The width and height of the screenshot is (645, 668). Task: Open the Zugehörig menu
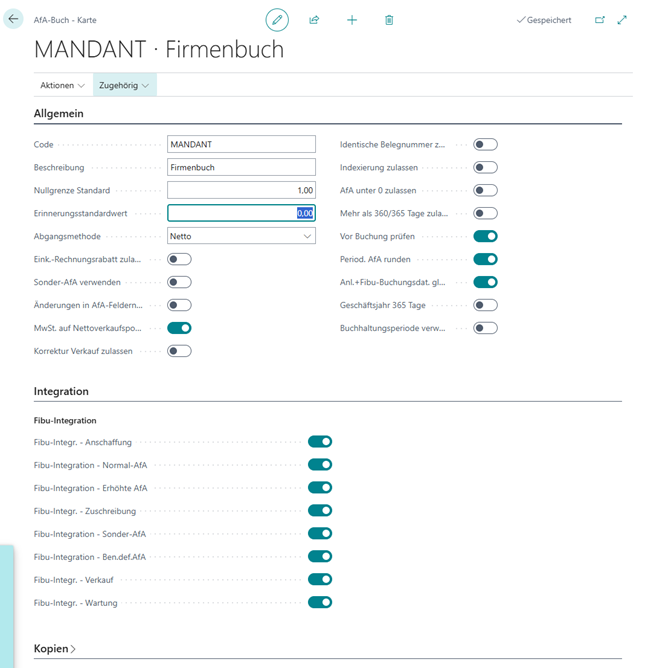(x=124, y=86)
